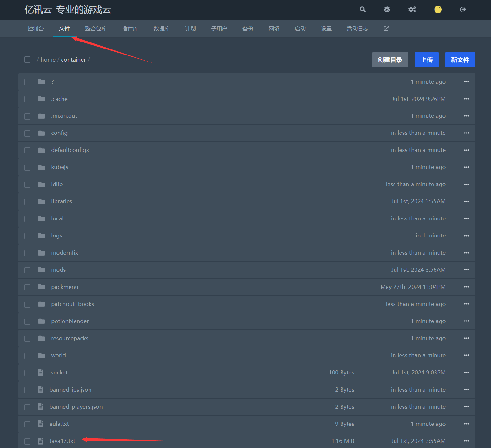Open the 设置 settings tab
Screen dimensions: 491x448
tap(326, 29)
